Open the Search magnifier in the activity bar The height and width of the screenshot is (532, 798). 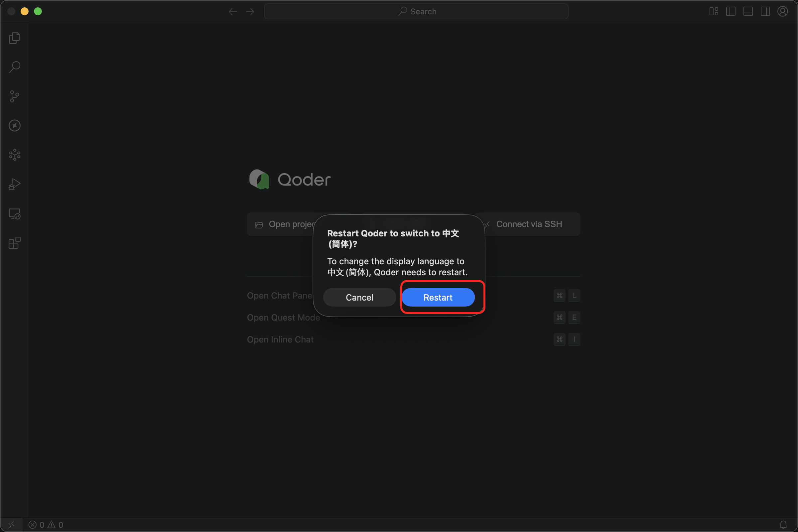coord(14,67)
